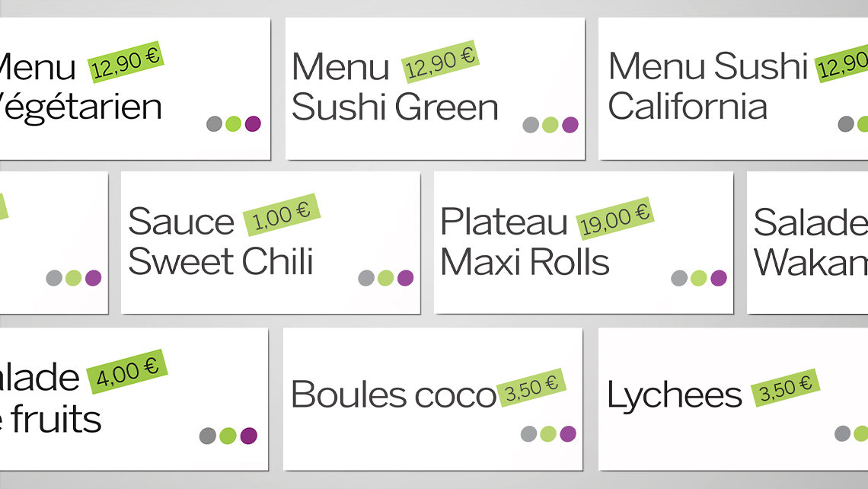Click the 3,50 € price tag on Boules coco
This screenshot has width=868, height=489.
point(531,387)
